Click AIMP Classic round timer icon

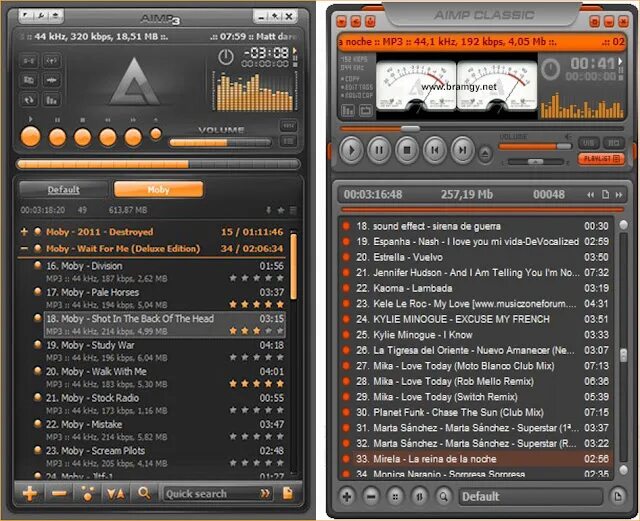tap(550, 69)
